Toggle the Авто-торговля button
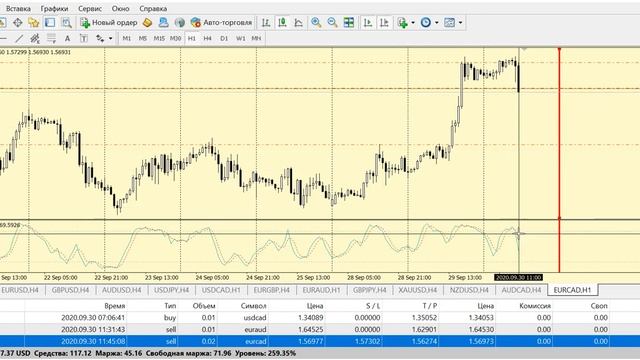640x360 pixels. [x=222, y=23]
